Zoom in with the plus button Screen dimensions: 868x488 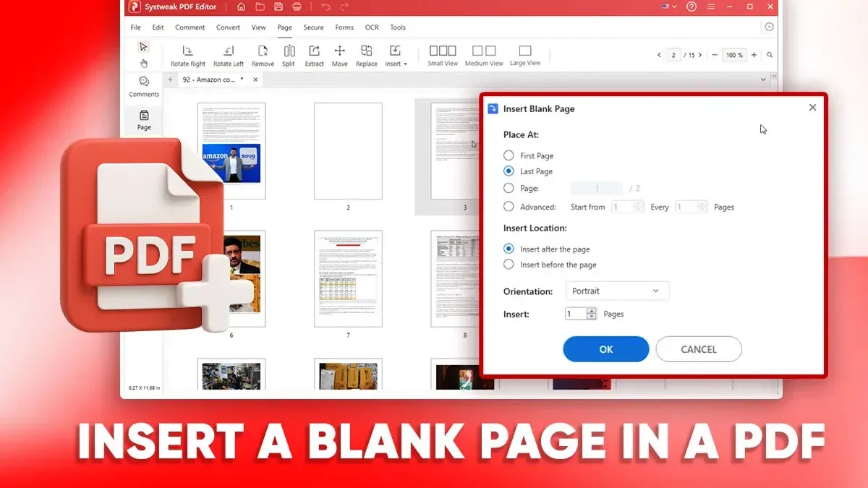754,55
